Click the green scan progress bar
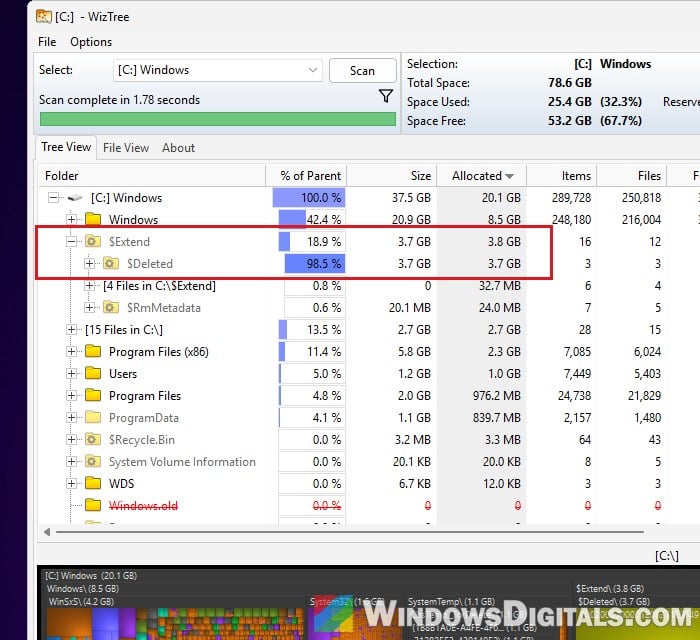The height and width of the screenshot is (640, 700). tap(218, 119)
